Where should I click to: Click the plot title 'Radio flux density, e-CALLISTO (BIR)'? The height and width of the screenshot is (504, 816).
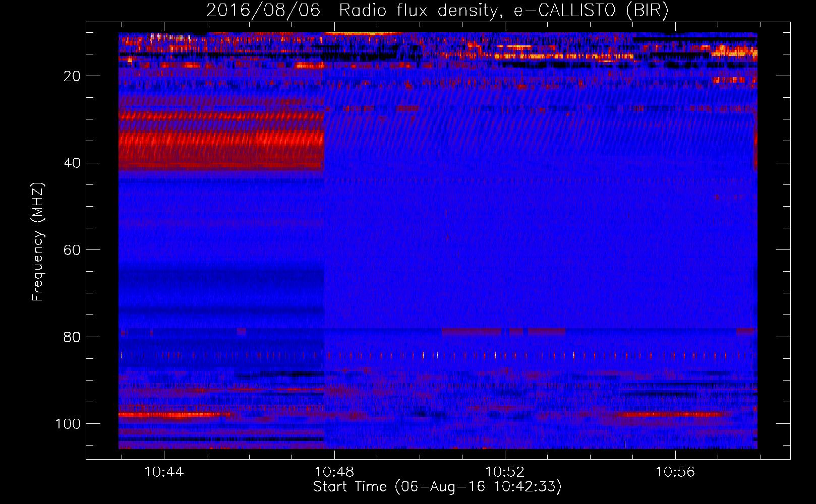[504, 11]
